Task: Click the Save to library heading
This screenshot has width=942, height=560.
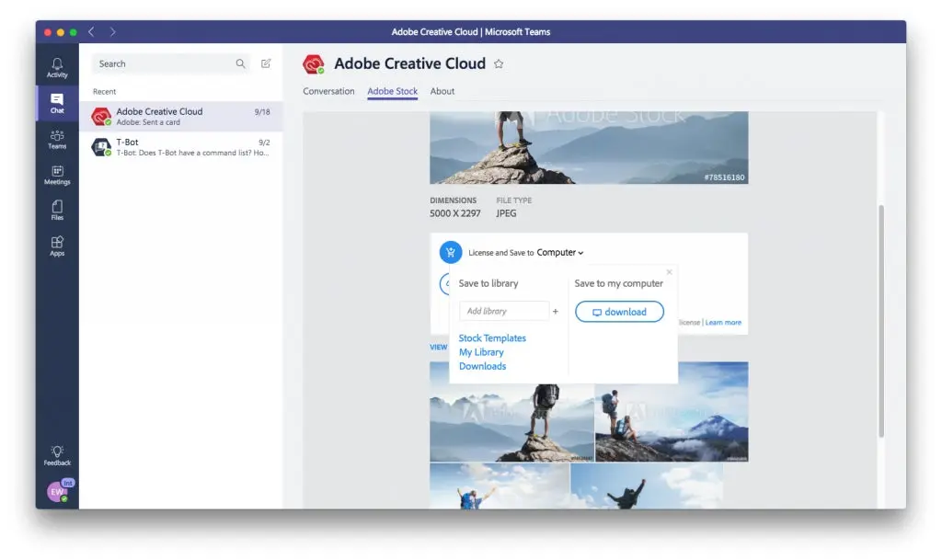Action: (x=488, y=283)
